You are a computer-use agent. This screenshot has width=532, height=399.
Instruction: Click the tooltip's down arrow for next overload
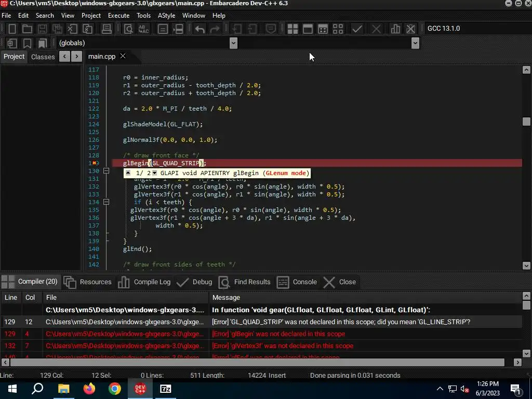[x=154, y=172]
